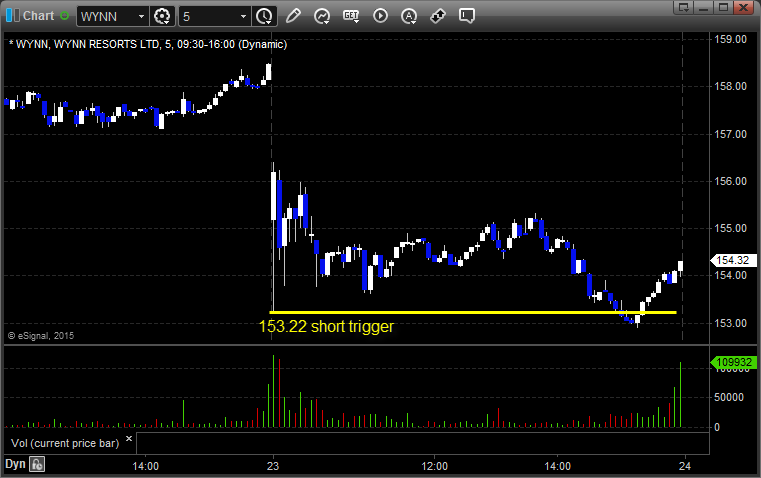Screen dimensions: 761x478
Task: Click the trading arrows icon
Action: coord(438,16)
